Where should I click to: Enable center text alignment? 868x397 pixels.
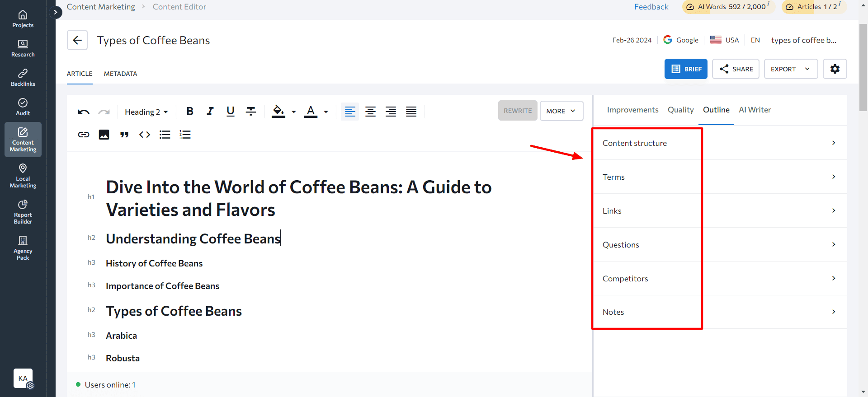click(370, 111)
